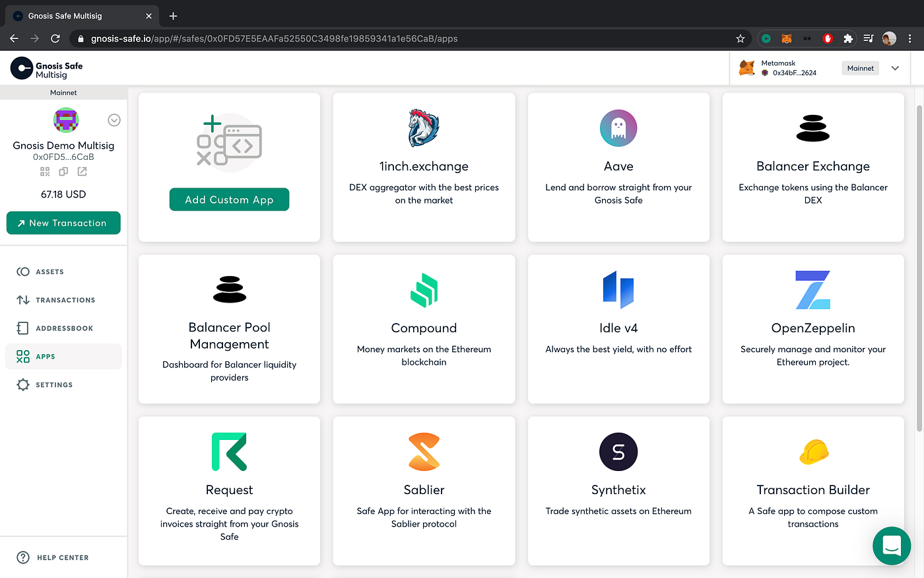
Task: Click the Compound app title
Action: coord(424,328)
